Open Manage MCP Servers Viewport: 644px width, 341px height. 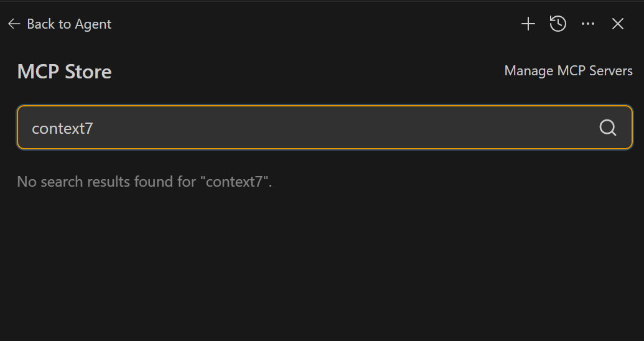point(568,71)
